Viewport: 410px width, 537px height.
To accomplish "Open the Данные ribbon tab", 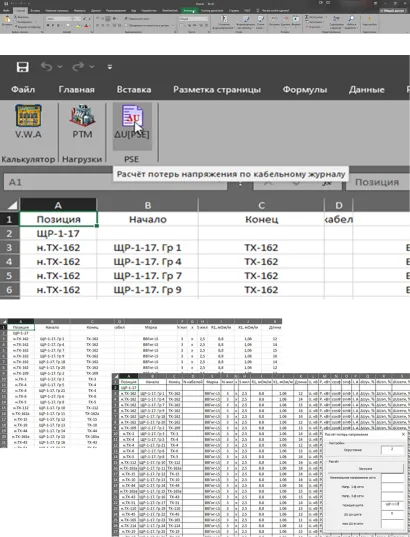I will pyautogui.click(x=366, y=90).
